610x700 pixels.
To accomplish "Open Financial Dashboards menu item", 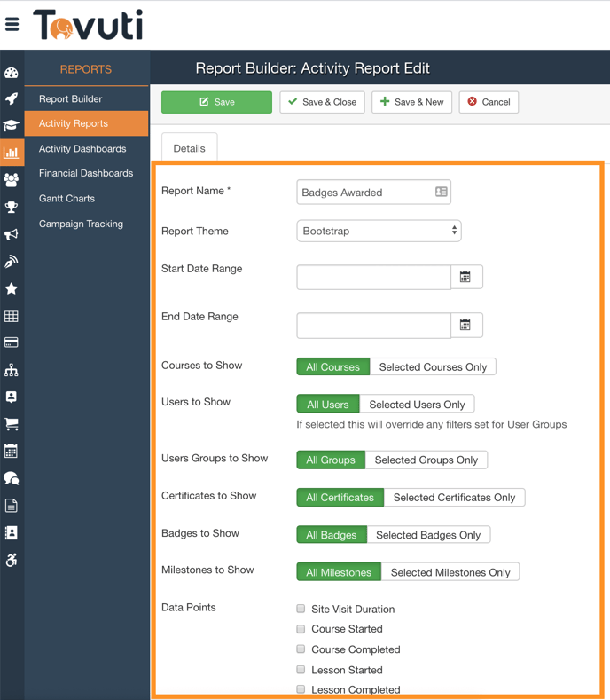I will (86, 173).
